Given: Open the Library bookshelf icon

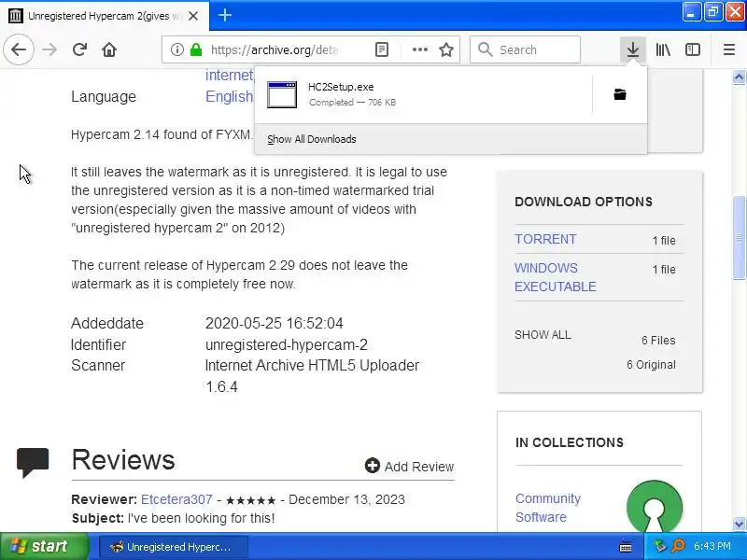Looking at the screenshot, I should [663, 49].
